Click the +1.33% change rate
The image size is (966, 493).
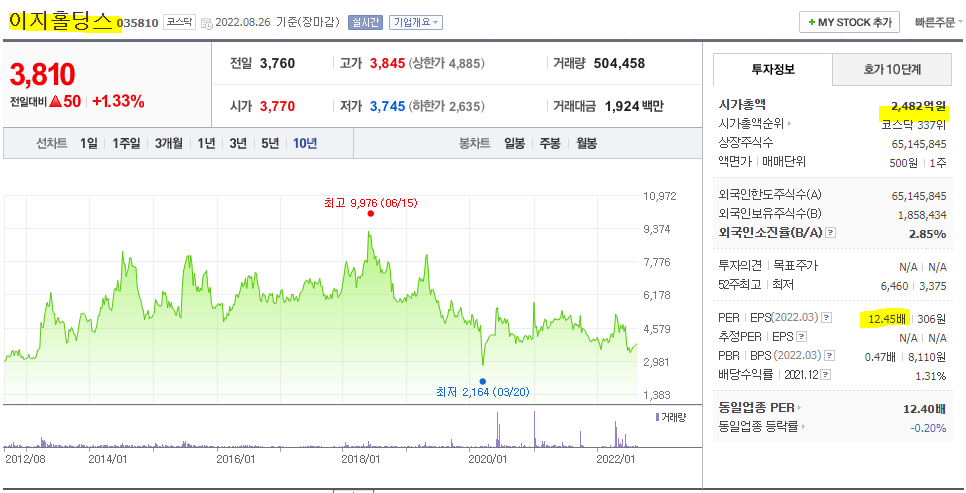coord(118,102)
